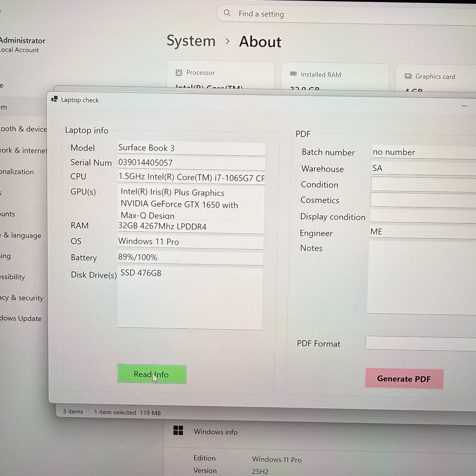
Task: Click the Edition value Windows 11 Pro
Action: coord(277,459)
